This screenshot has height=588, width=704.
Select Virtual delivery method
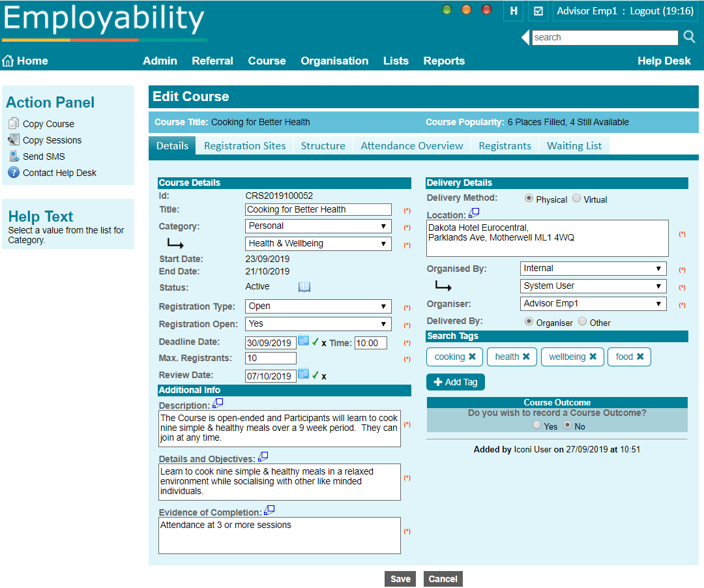click(x=576, y=199)
